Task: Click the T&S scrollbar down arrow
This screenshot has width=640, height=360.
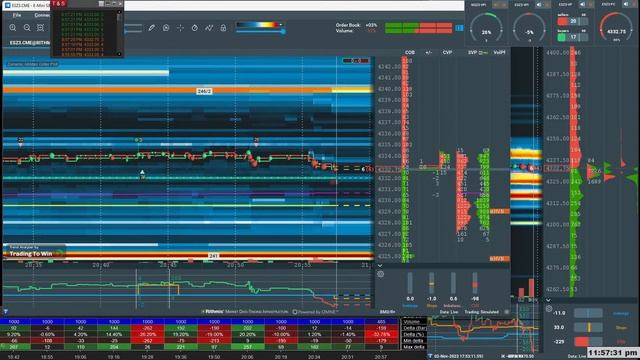Action: [119, 53]
